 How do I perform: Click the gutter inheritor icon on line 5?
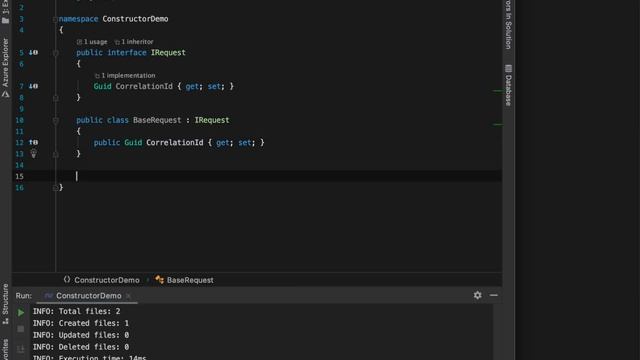33,53
